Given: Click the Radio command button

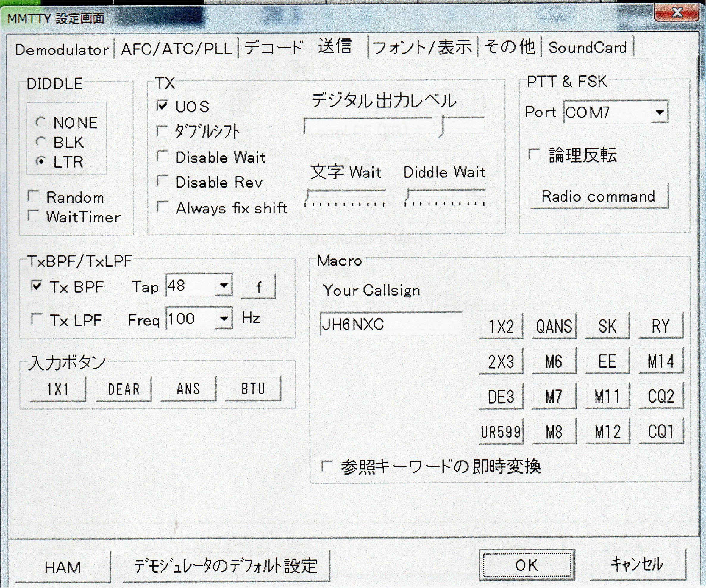Looking at the screenshot, I should pyautogui.click(x=599, y=196).
